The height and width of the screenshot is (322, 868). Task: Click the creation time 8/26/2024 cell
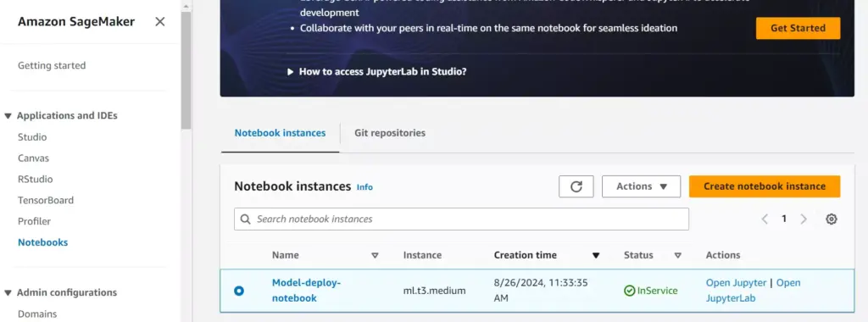(x=540, y=291)
